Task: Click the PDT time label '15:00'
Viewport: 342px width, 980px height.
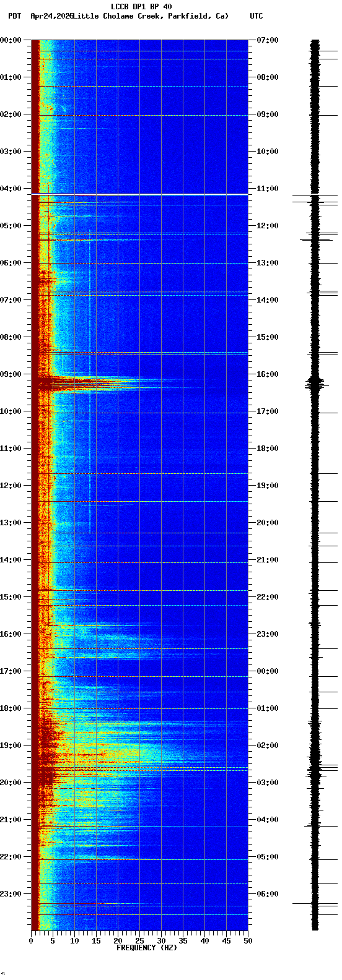Action: pos(11,597)
